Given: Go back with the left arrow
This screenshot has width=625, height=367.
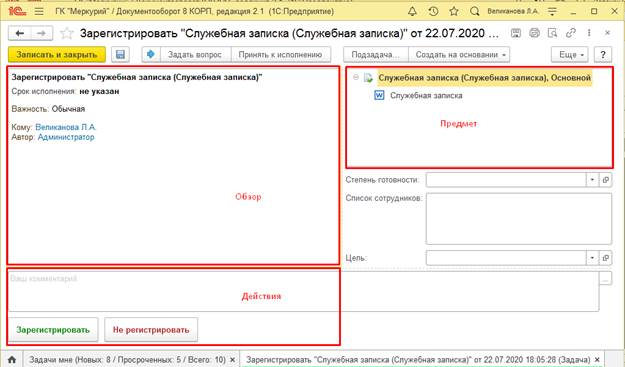Looking at the screenshot, I should (x=19, y=33).
